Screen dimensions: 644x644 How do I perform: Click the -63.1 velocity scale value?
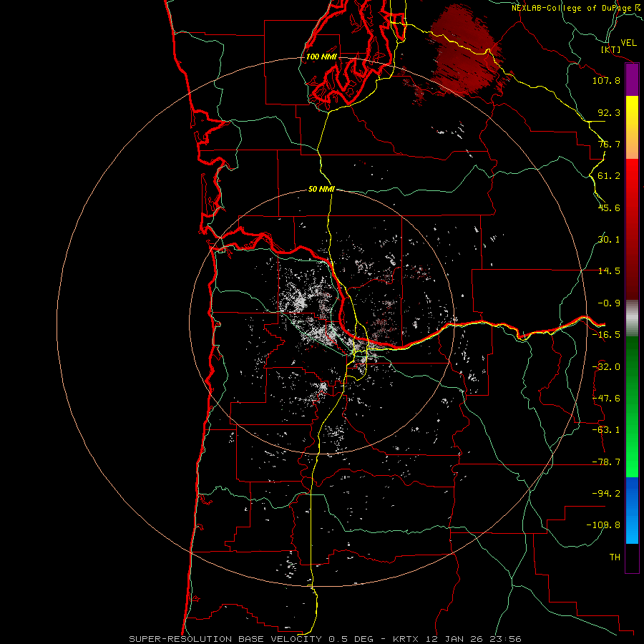point(606,430)
